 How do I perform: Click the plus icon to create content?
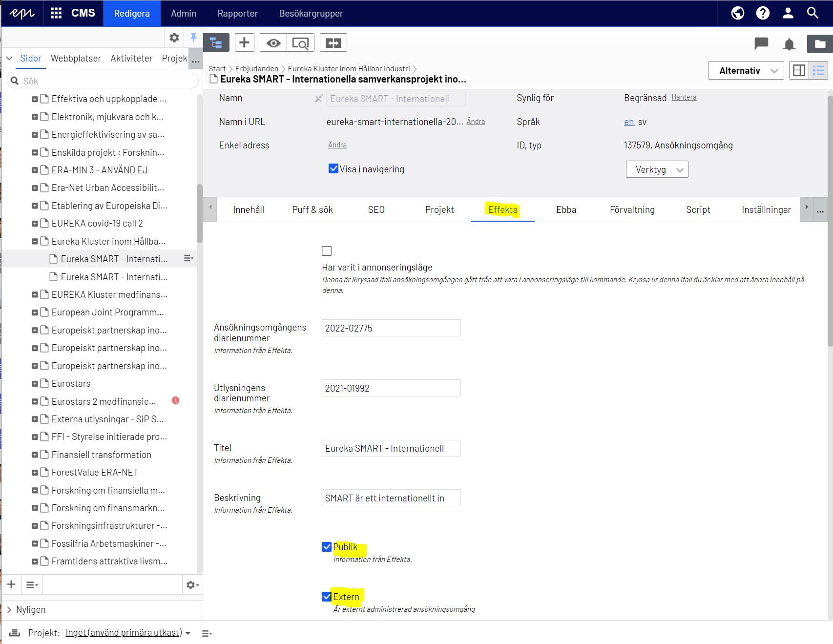click(x=245, y=43)
